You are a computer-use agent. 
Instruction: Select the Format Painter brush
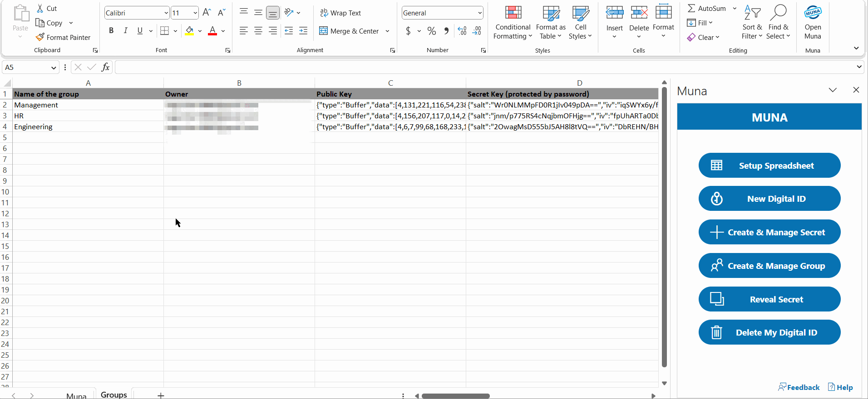point(40,37)
